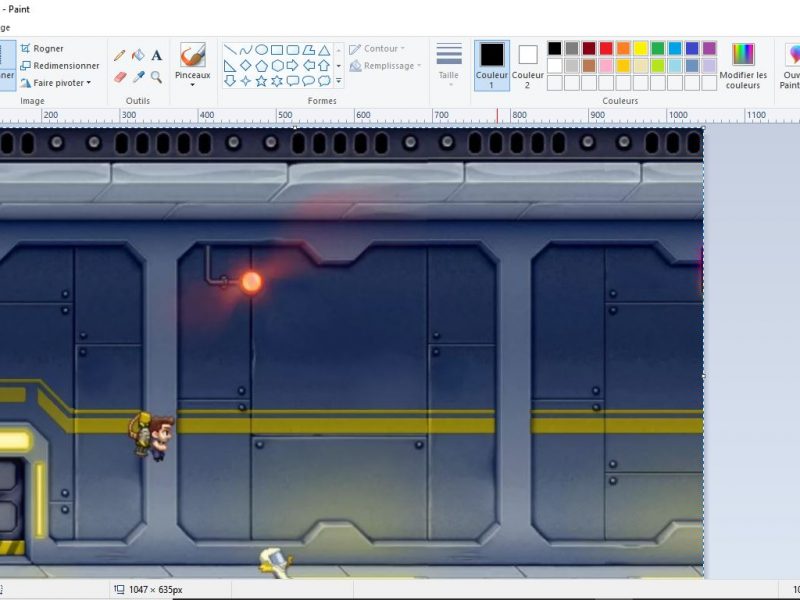Select the Magnifier zoom tool

[x=157, y=77]
